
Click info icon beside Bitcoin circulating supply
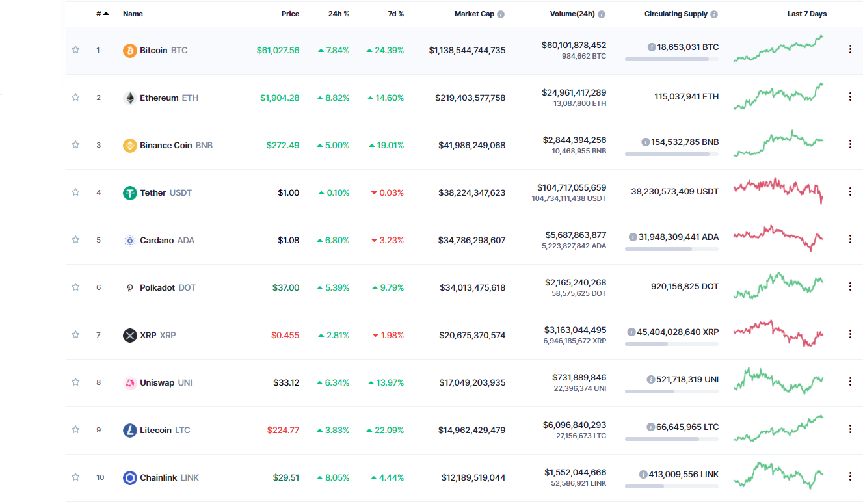[652, 47]
